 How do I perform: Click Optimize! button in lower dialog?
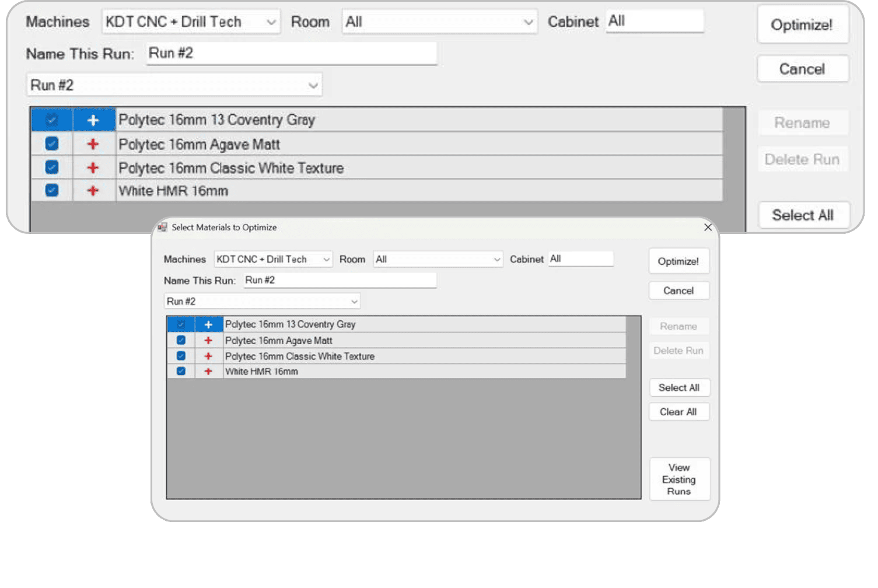pyautogui.click(x=678, y=261)
